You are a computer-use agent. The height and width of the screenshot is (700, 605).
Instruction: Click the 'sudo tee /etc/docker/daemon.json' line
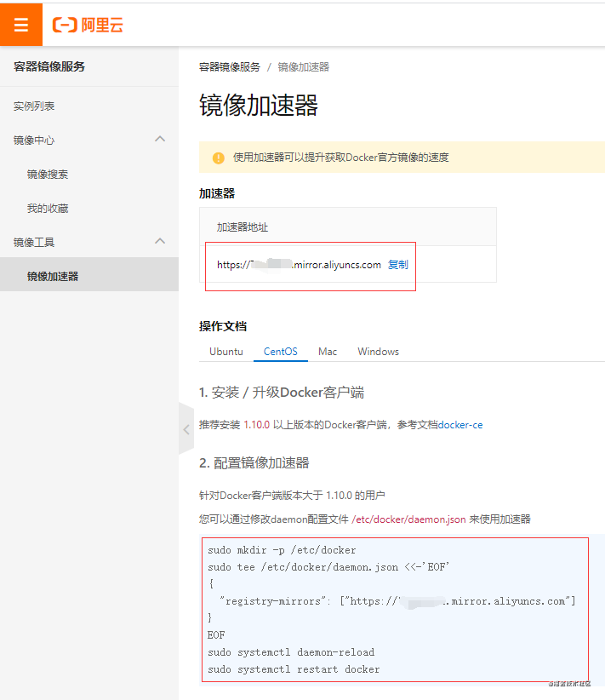(328, 567)
